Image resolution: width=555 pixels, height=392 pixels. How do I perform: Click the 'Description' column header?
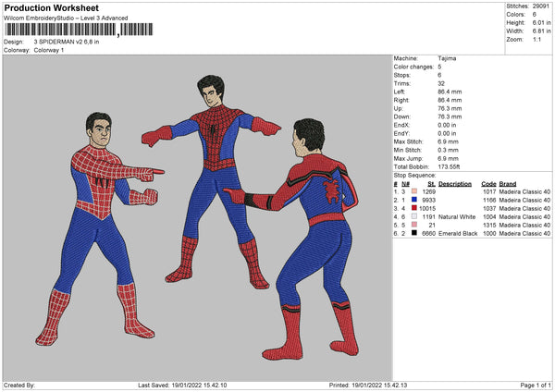pyautogui.click(x=455, y=184)
